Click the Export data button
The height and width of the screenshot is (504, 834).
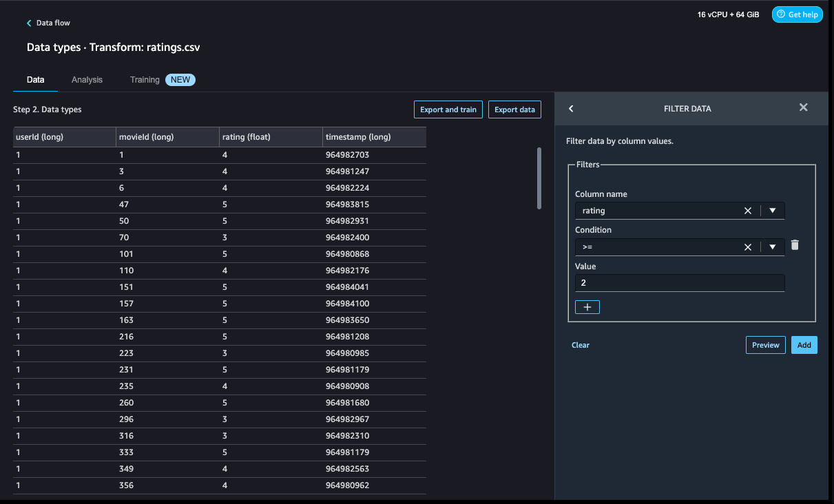(x=514, y=109)
